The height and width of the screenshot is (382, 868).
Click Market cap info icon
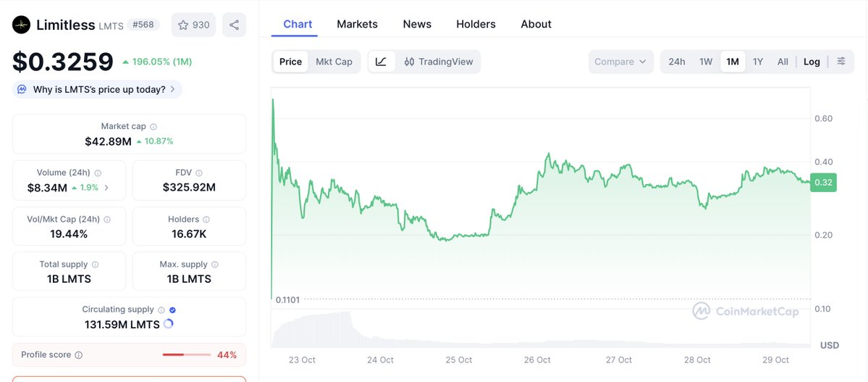click(153, 127)
